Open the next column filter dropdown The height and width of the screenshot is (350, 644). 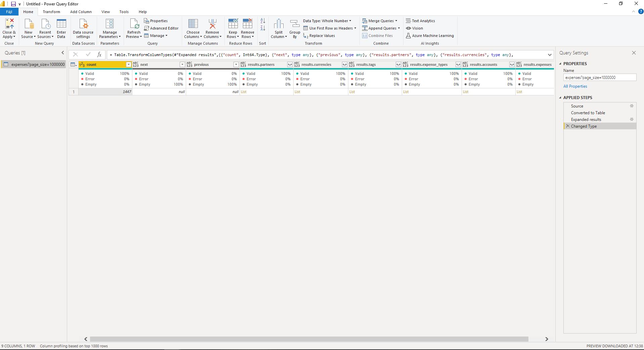pyautogui.click(x=182, y=64)
